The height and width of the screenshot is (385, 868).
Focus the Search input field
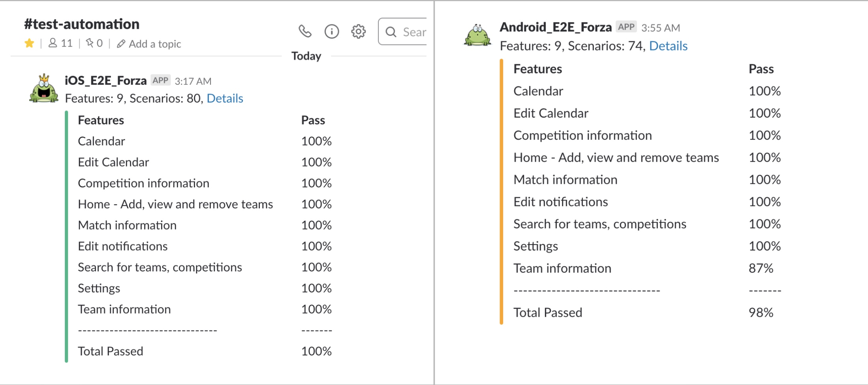[x=402, y=32]
